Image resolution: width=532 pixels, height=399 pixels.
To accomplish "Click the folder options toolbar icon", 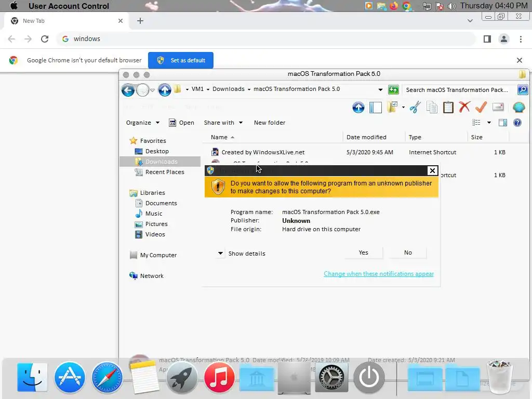I will (x=393, y=107).
